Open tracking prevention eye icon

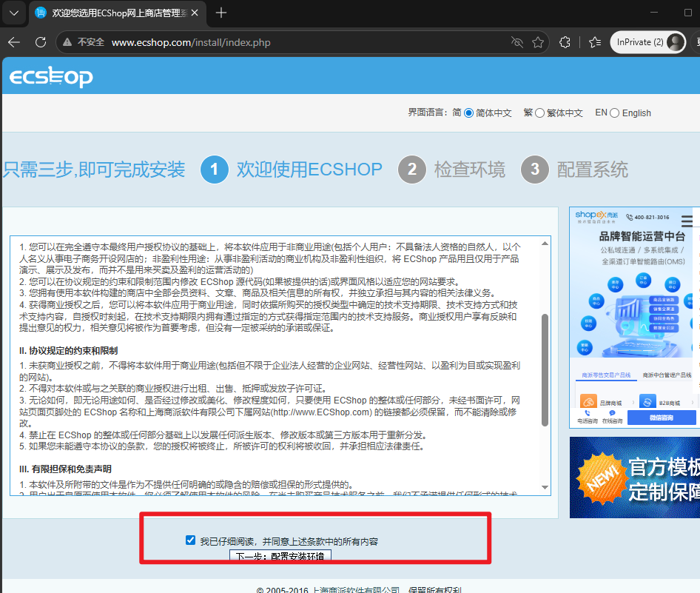pyautogui.click(x=517, y=42)
